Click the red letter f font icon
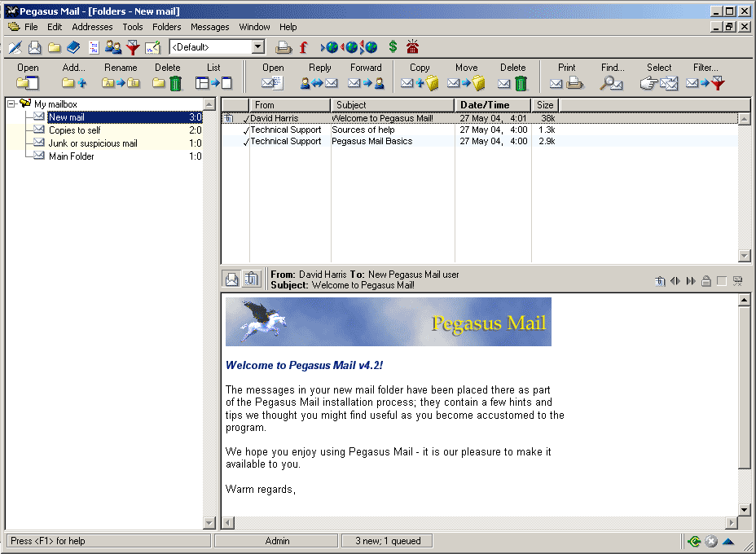The image size is (756, 554). [303, 47]
